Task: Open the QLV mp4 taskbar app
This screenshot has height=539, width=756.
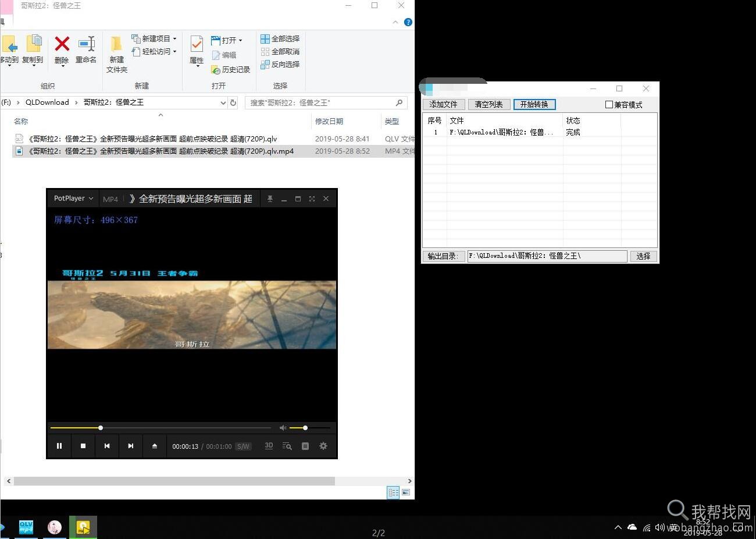Action: pyautogui.click(x=26, y=527)
